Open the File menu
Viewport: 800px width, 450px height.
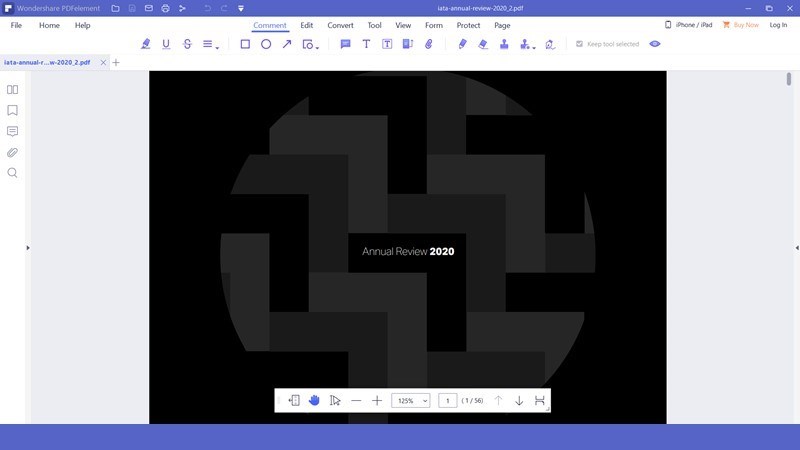pos(16,25)
